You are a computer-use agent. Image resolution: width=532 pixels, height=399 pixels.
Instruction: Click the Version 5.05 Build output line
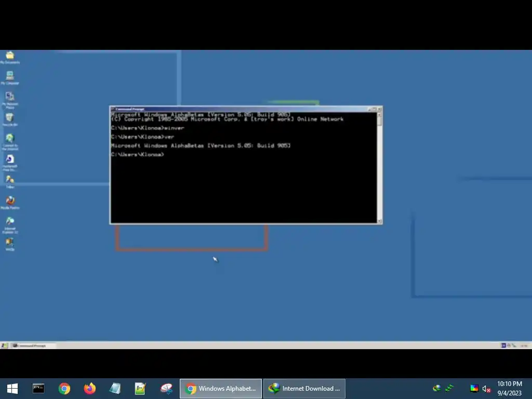click(201, 145)
